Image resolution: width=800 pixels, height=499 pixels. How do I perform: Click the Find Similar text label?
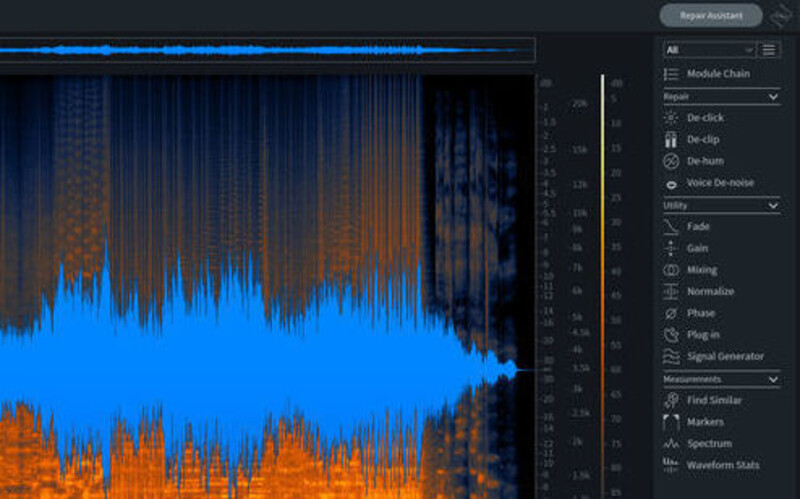(714, 401)
